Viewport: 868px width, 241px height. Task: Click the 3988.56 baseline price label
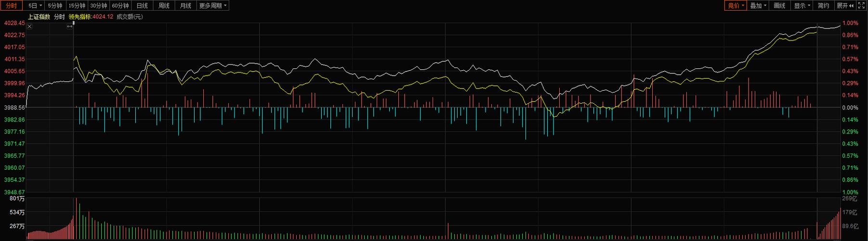[14, 108]
